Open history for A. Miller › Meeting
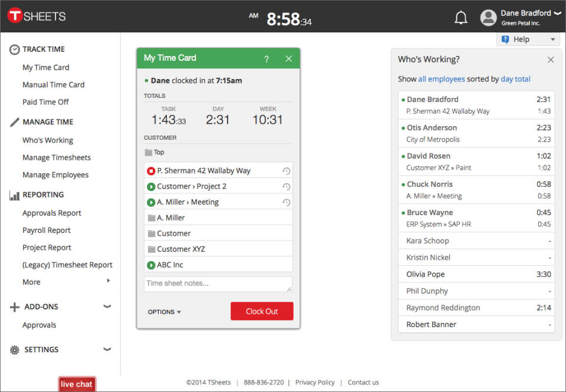Screen dimensions: 566x392 click(286, 202)
